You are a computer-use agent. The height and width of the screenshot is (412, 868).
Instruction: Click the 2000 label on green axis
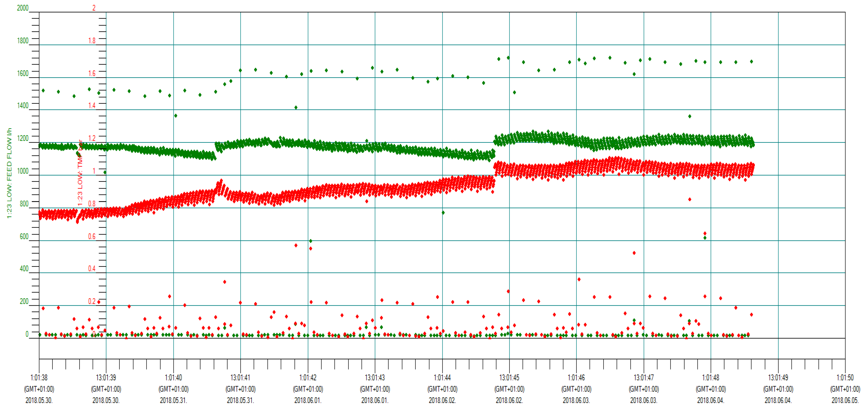click(x=23, y=8)
